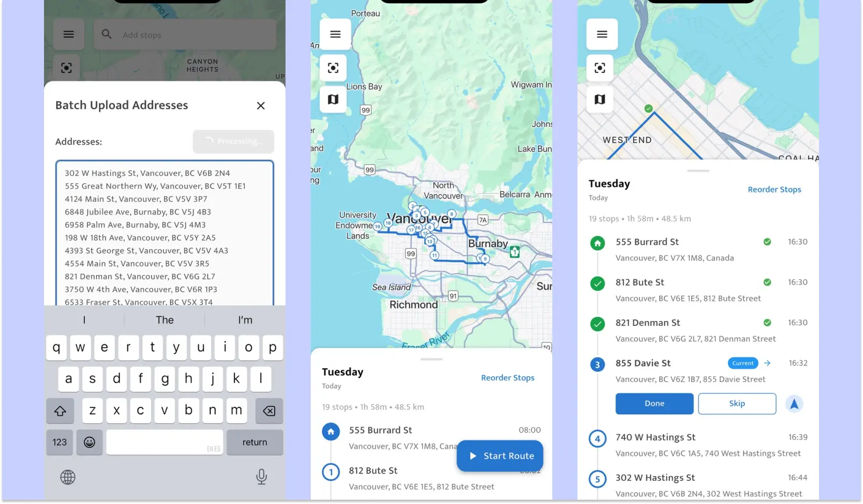Toggle the Shift key on the keyboard
The height and width of the screenshot is (504, 863).
pos(60,411)
